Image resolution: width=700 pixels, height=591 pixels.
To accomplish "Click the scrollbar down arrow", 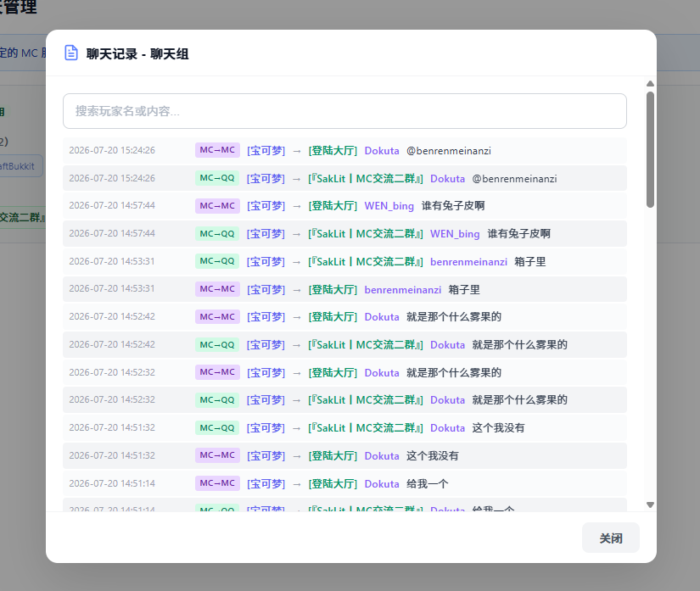I will pos(650,505).
